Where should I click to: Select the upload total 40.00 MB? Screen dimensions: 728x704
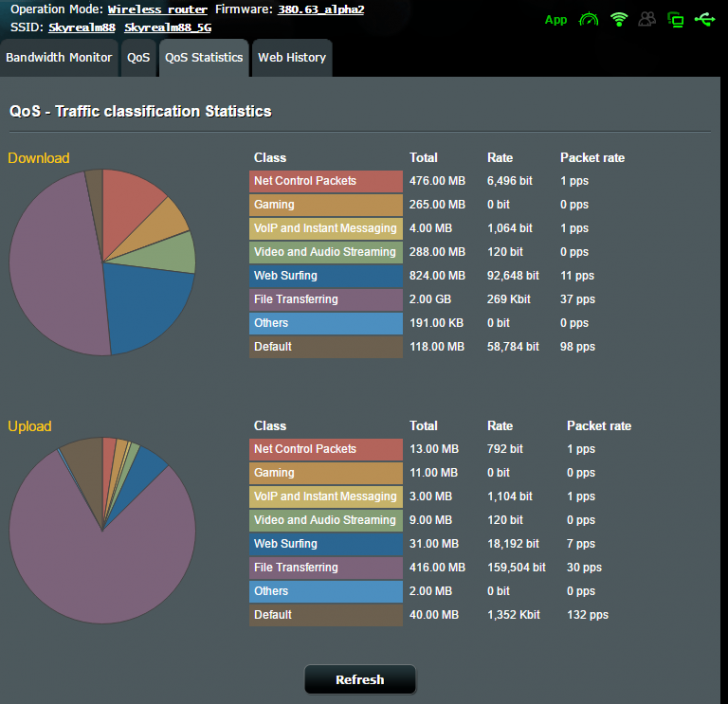434,615
